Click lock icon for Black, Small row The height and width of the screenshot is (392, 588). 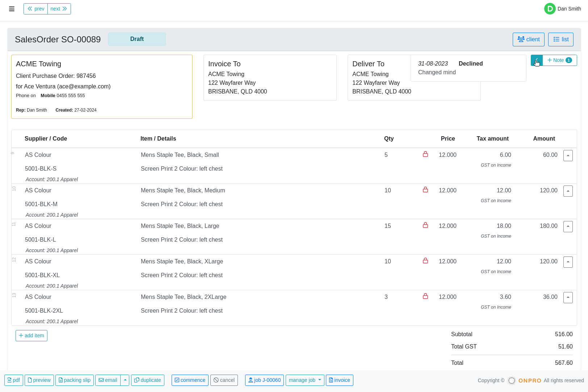point(425,154)
